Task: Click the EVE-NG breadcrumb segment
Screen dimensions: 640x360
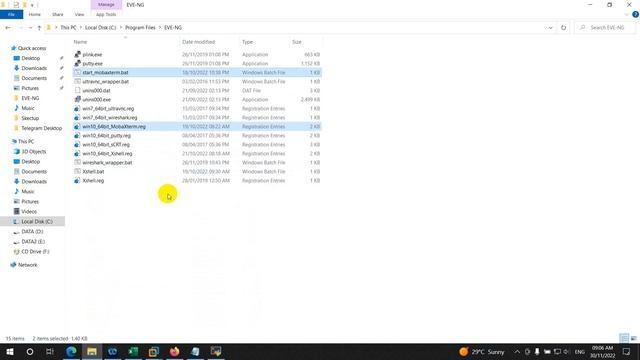Action: tap(173, 28)
